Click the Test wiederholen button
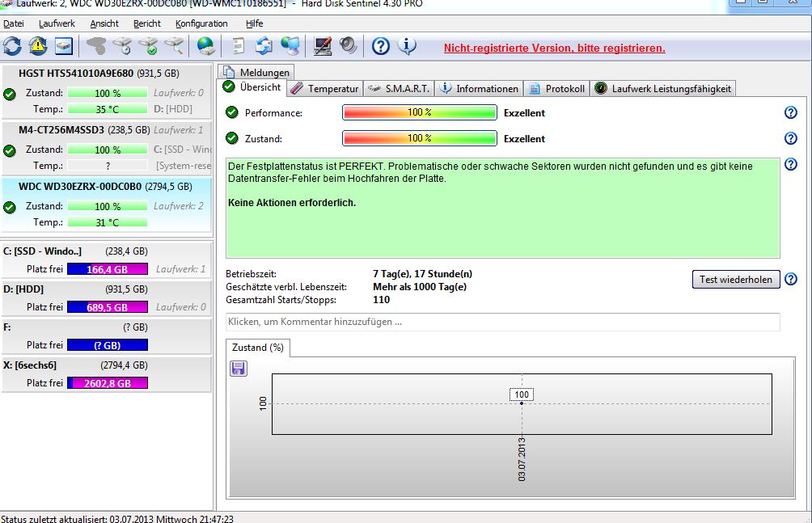The height and width of the screenshot is (523, 812). click(736, 279)
